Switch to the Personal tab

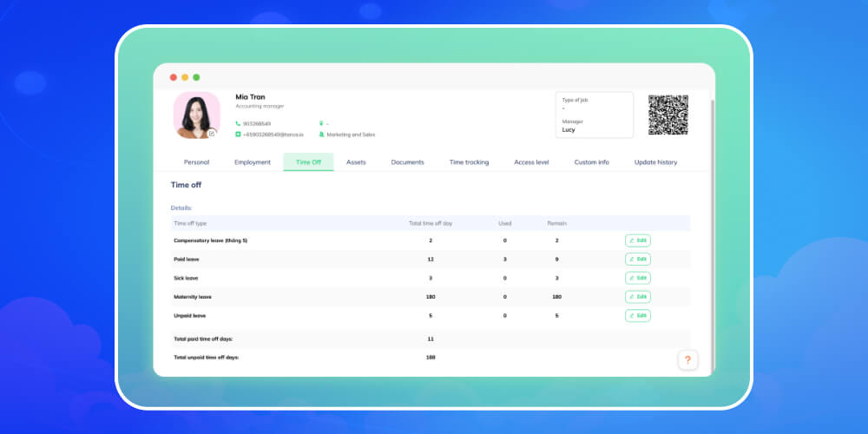[x=196, y=162]
